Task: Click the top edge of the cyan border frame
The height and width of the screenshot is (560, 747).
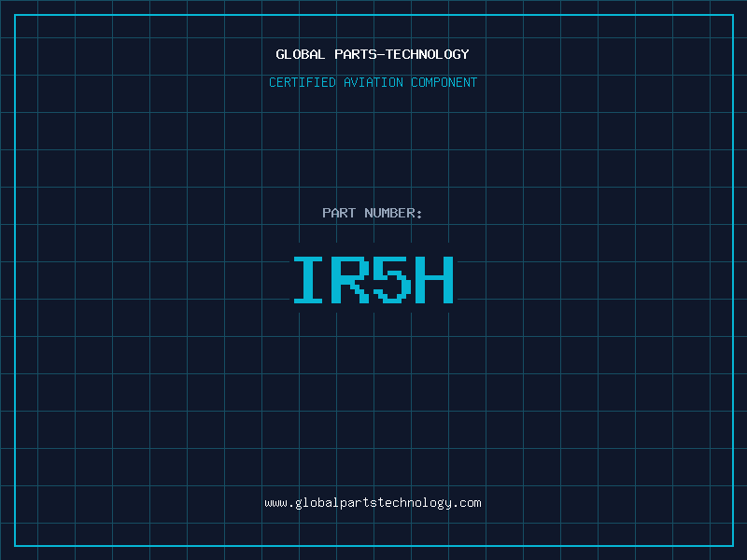Action: (x=373, y=15)
